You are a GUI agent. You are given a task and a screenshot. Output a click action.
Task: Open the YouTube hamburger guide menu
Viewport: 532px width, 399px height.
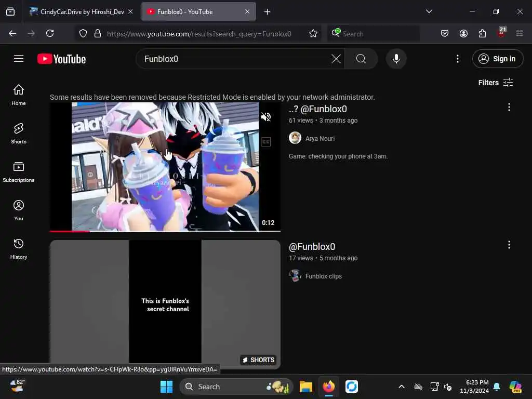click(x=19, y=59)
